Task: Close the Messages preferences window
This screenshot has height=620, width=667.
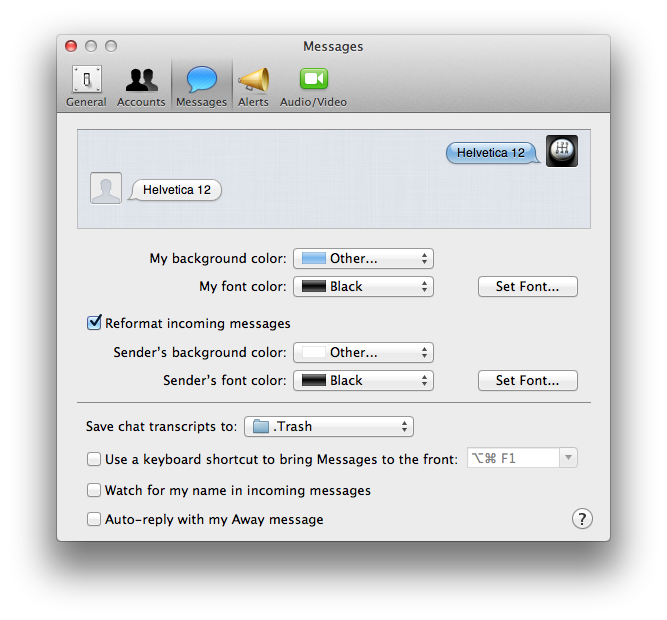Action: pyautogui.click(x=71, y=46)
